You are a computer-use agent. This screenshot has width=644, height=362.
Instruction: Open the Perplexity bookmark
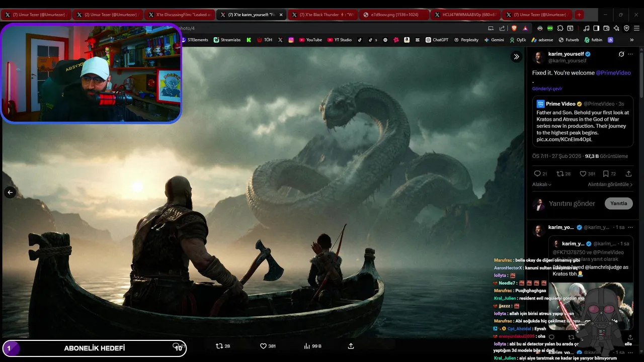point(466,40)
